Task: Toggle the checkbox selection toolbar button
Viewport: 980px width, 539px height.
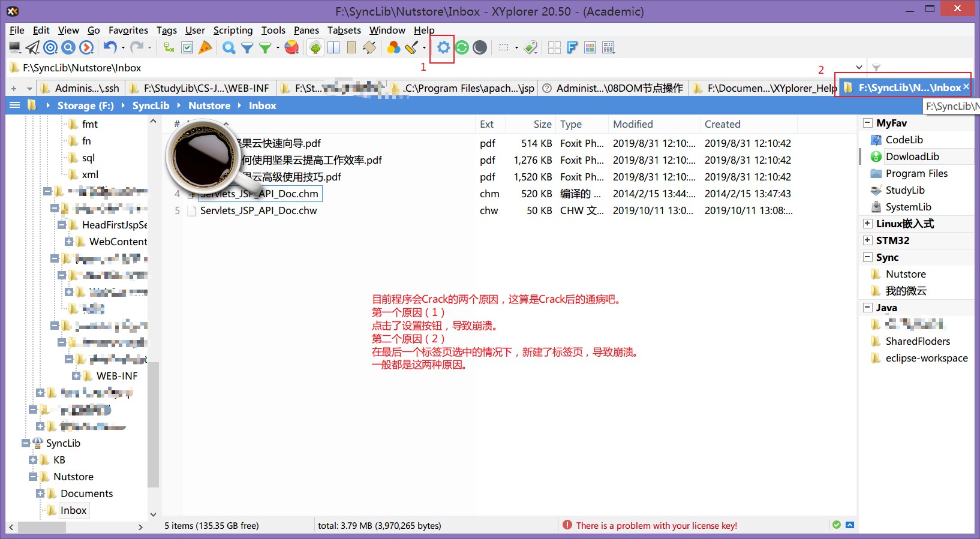Action: click(187, 47)
